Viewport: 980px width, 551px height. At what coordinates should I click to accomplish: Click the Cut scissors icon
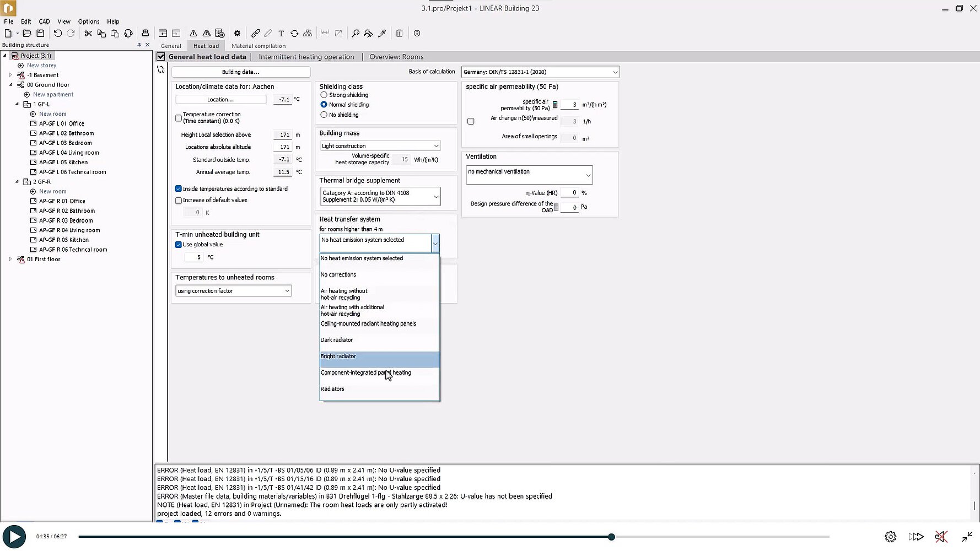point(88,34)
